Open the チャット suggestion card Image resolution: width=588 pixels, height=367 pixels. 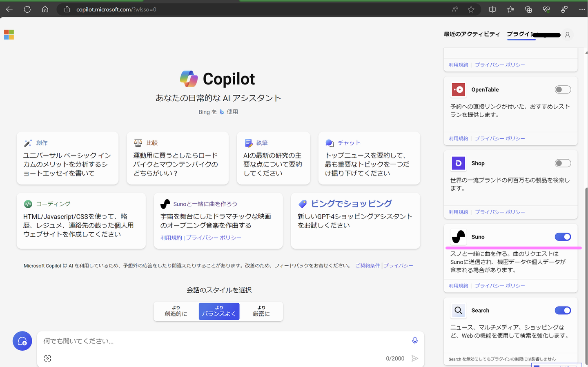pyautogui.click(x=369, y=158)
